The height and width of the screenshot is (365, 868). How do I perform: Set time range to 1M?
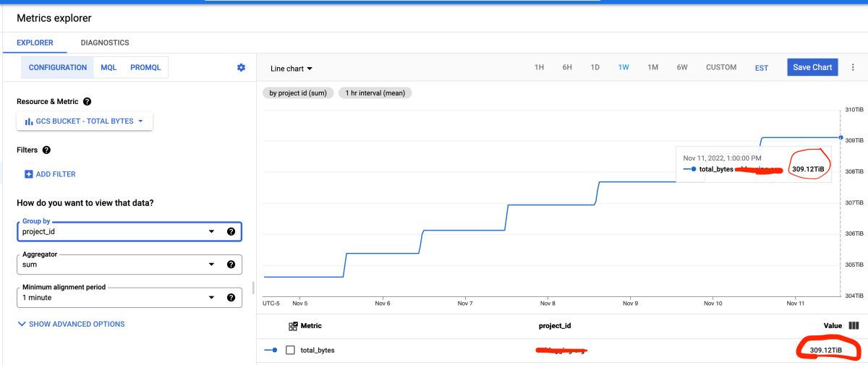click(653, 67)
